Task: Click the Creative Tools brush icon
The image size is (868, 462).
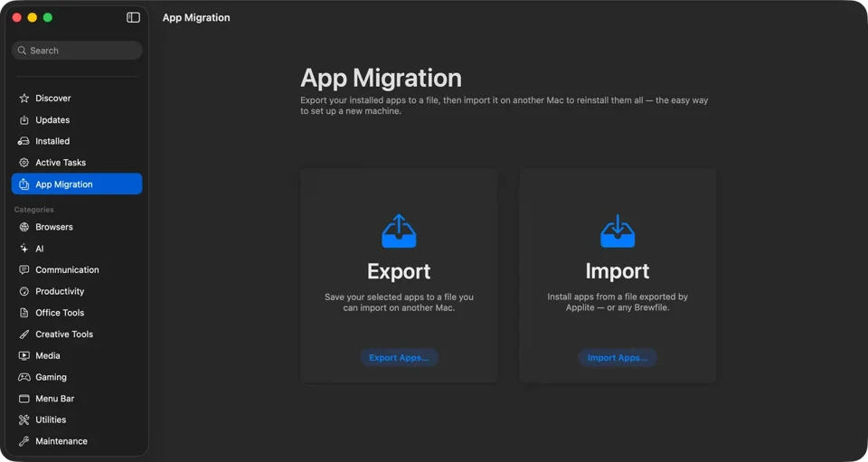Action: click(x=24, y=335)
